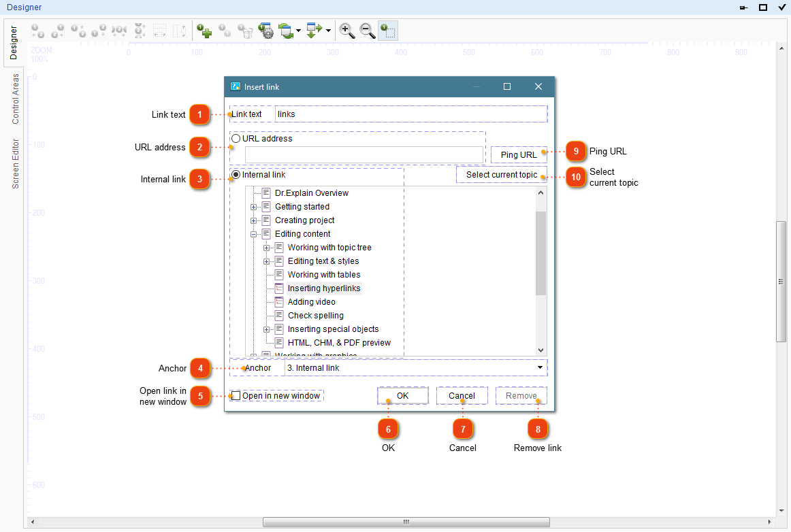Click the help icon in Insert link titlebar
The height and width of the screenshot is (532, 791).
tap(235, 86)
